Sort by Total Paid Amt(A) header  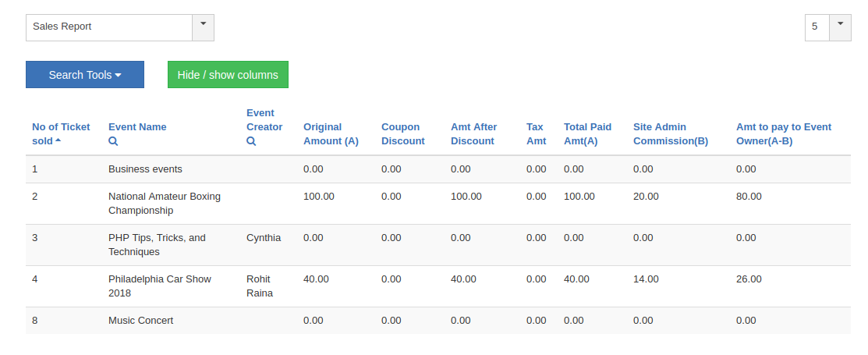click(x=587, y=134)
